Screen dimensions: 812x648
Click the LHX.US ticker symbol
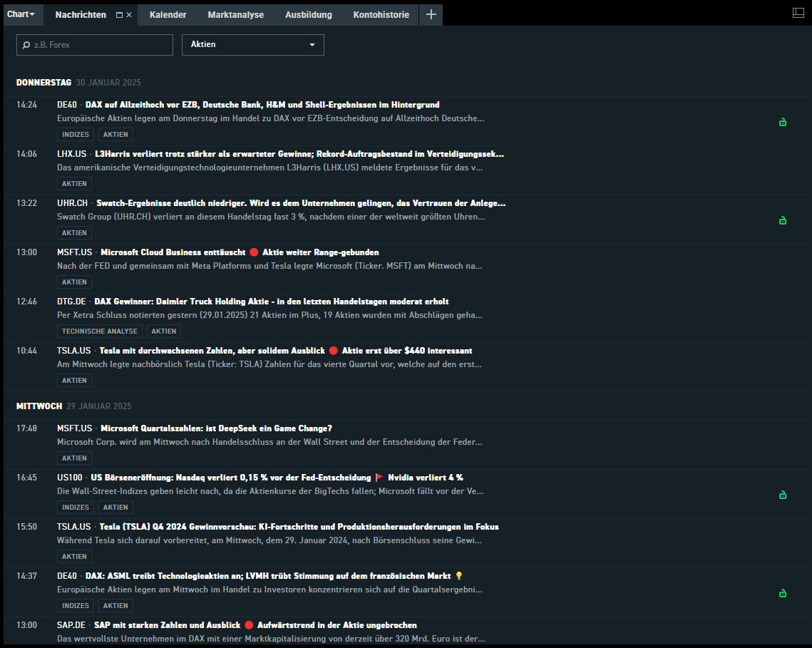(x=72, y=154)
